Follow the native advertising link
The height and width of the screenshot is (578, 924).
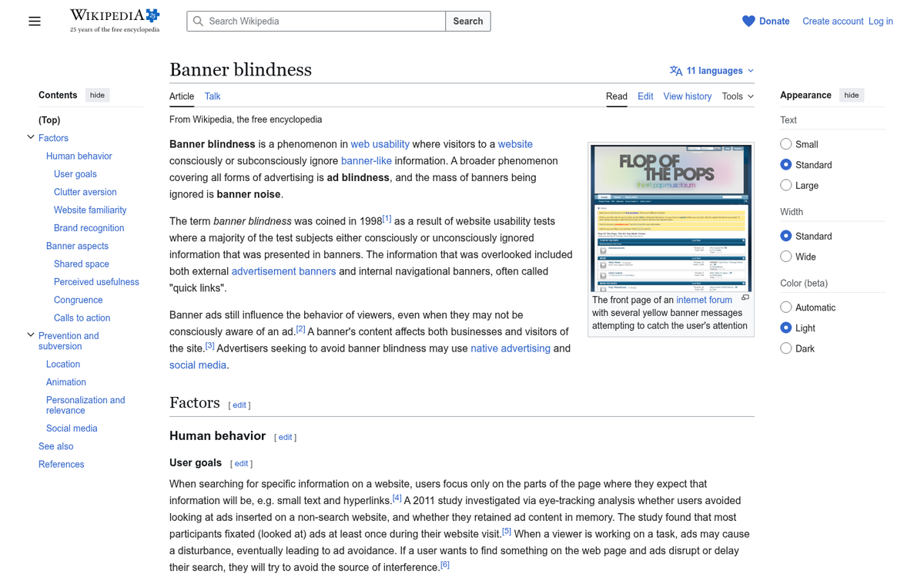tap(510, 348)
